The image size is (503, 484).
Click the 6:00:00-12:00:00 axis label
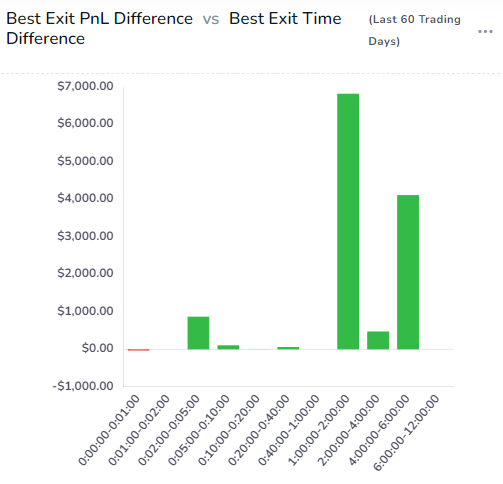pos(406,432)
